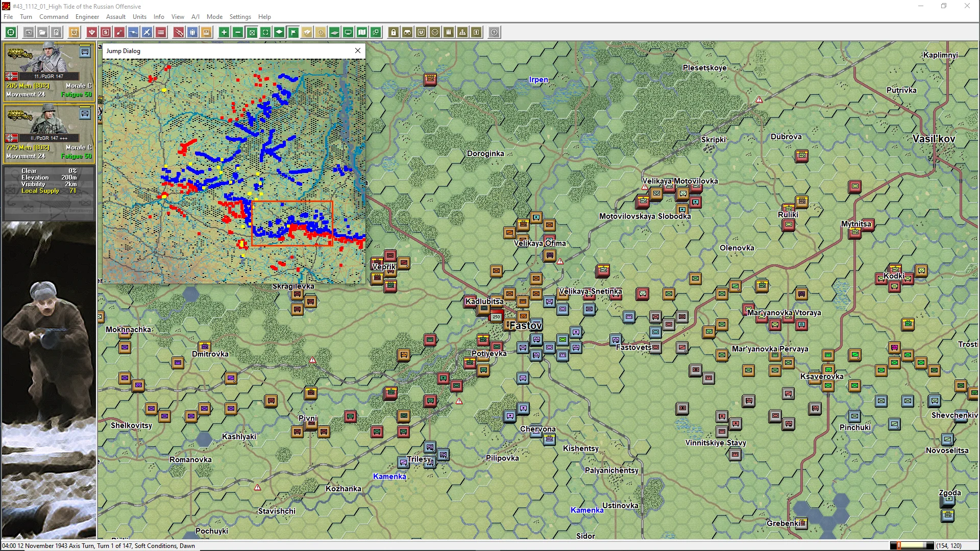
Task: Close the Jump Dialog window
Action: tap(358, 51)
